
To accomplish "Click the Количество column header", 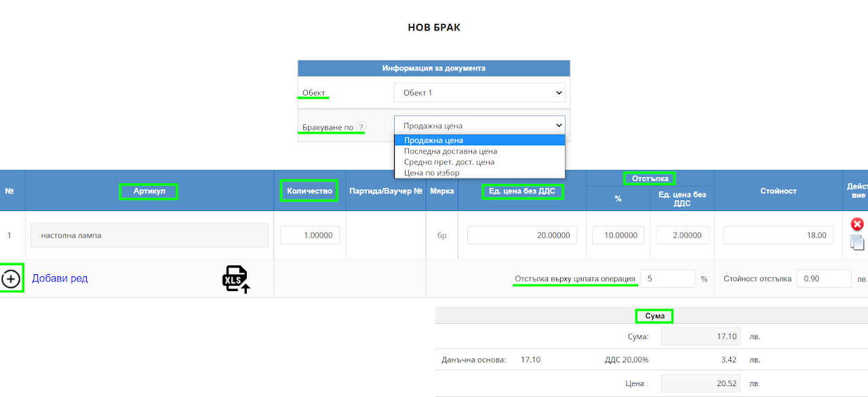I will tap(310, 191).
